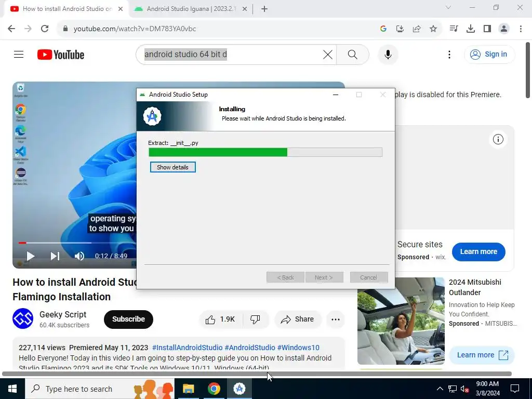Open the Geeky Script channel avatar

click(23, 318)
